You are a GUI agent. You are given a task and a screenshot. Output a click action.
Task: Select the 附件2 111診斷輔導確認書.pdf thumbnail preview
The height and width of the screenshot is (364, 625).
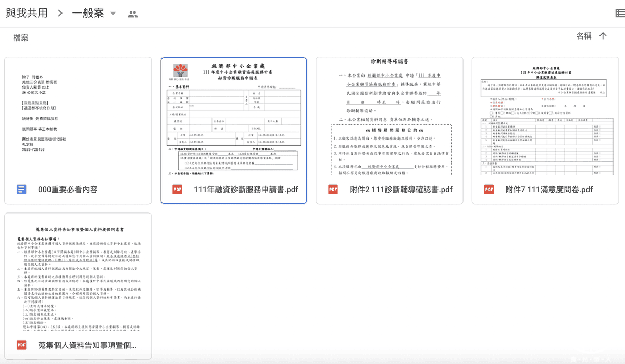[x=390, y=116]
